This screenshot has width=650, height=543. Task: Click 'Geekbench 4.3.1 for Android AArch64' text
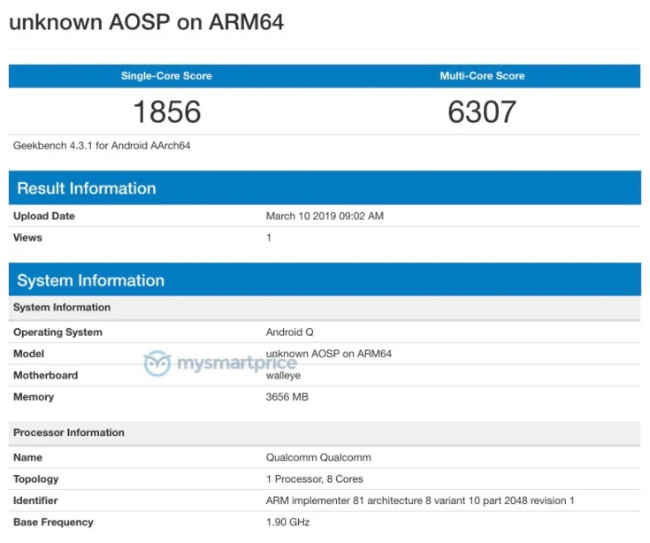coord(102,145)
